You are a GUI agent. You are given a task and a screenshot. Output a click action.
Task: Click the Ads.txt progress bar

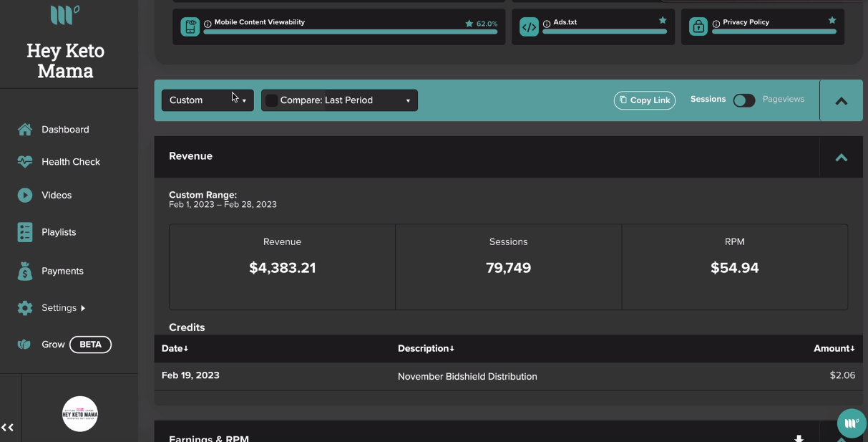pos(605,32)
